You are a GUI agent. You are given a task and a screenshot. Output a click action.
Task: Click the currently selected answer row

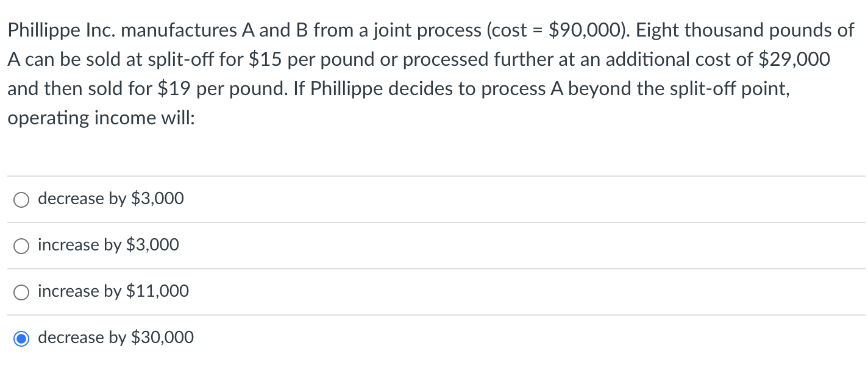coord(244,338)
